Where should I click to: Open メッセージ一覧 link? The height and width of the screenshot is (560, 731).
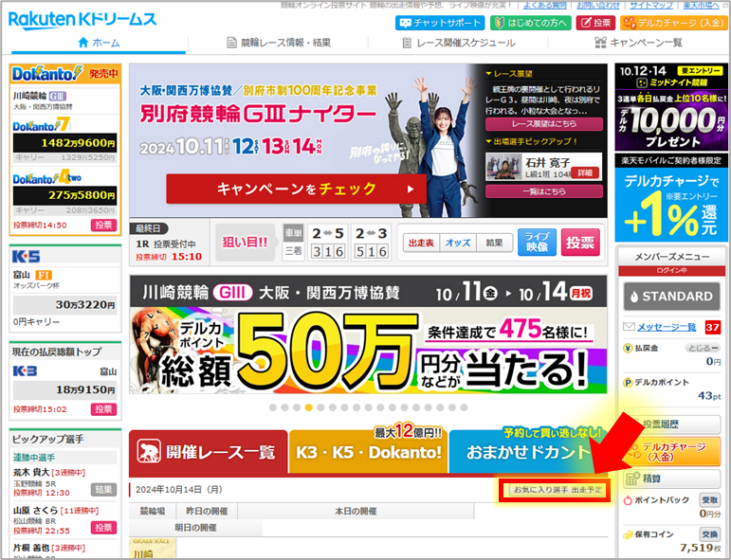point(667,327)
